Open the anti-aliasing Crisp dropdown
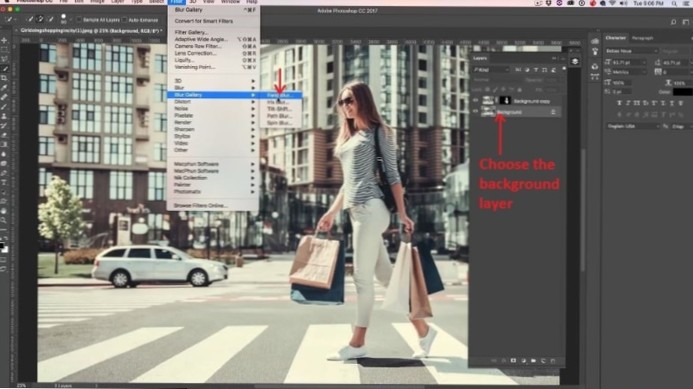Image resolution: width=693 pixels, height=389 pixels. [681, 126]
